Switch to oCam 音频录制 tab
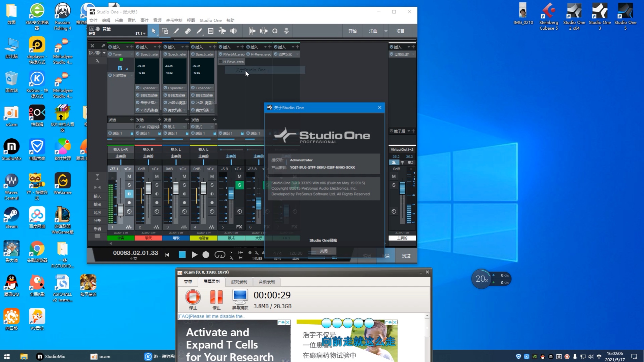 coord(267,282)
